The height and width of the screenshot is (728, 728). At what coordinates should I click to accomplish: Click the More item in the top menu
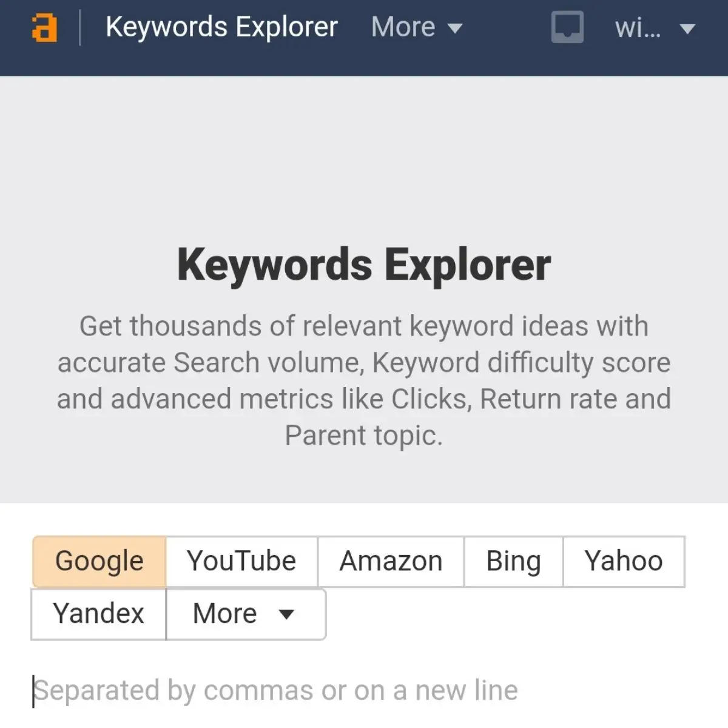[x=403, y=27]
